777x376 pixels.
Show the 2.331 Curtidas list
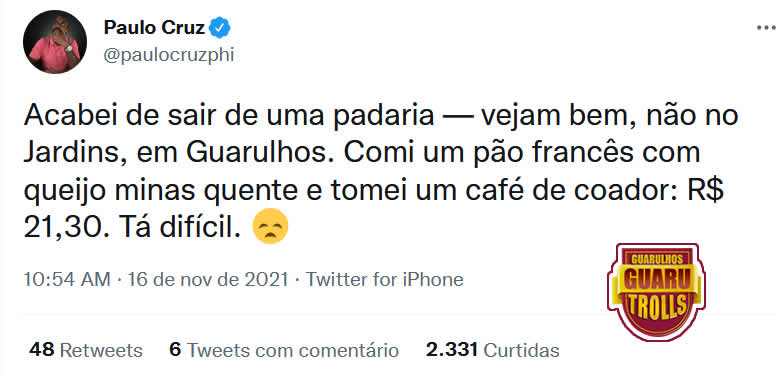tap(493, 350)
